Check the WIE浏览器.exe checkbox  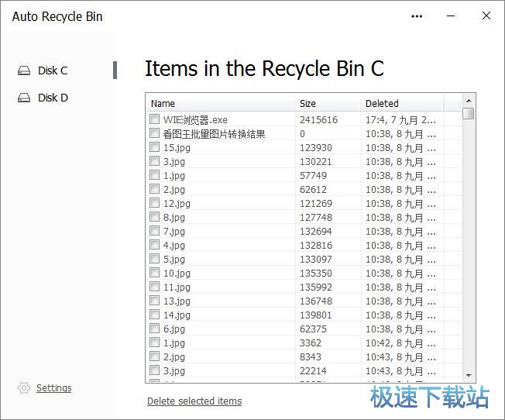click(x=155, y=119)
